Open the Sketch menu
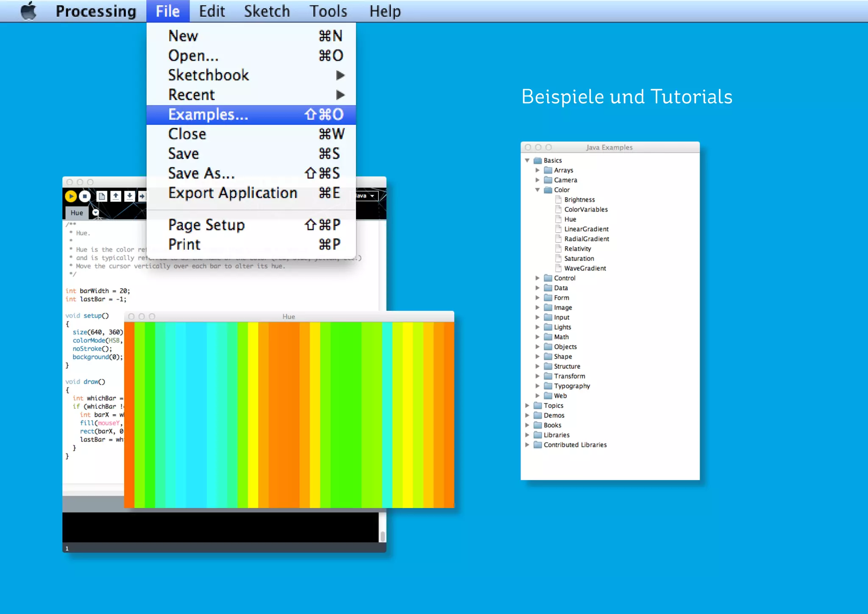Viewport: 868px width, 614px height. tap(267, 11)
